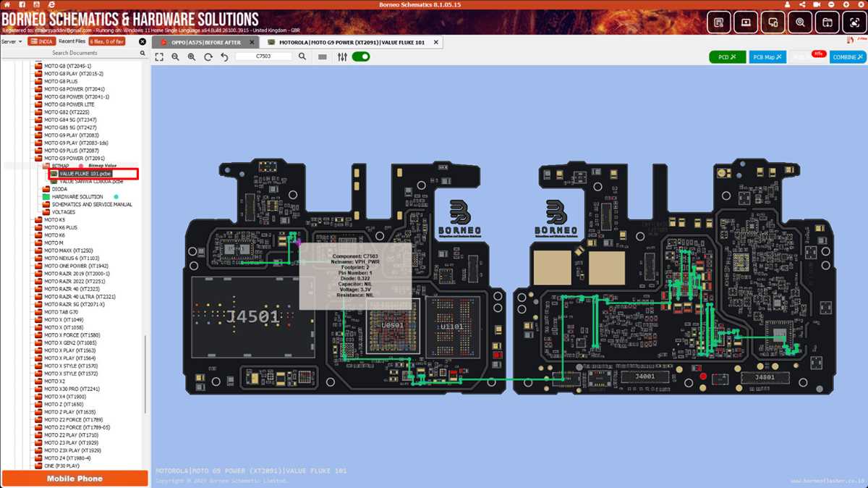Close the MOTOROLA MOTO G9 POWER tab

(435, 43)
